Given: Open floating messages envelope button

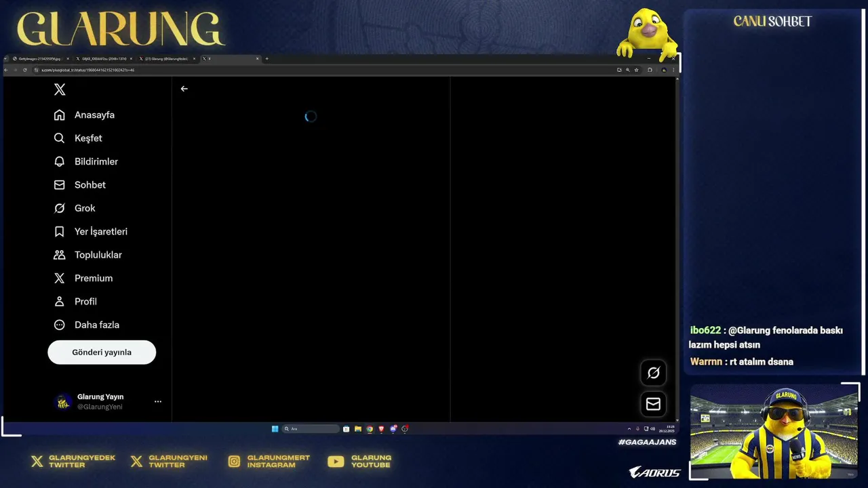Looking at the screenshot, I should [x=654, y=404].
